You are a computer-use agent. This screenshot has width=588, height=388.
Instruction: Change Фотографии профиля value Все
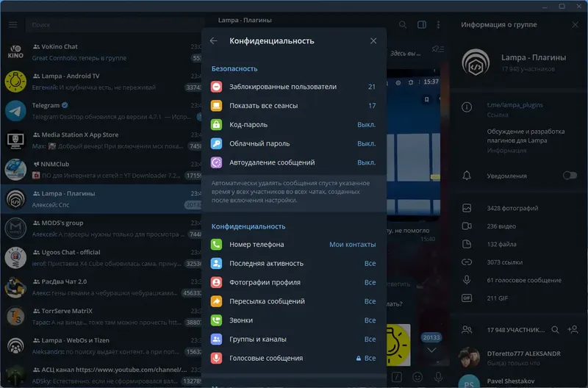pyautogui.click(x=370, y=282)
